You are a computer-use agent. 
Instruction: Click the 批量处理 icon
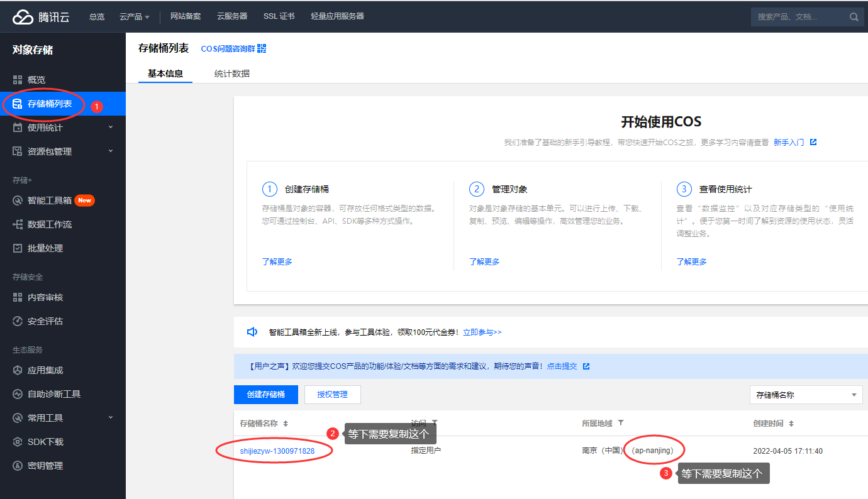click(18, 248)
